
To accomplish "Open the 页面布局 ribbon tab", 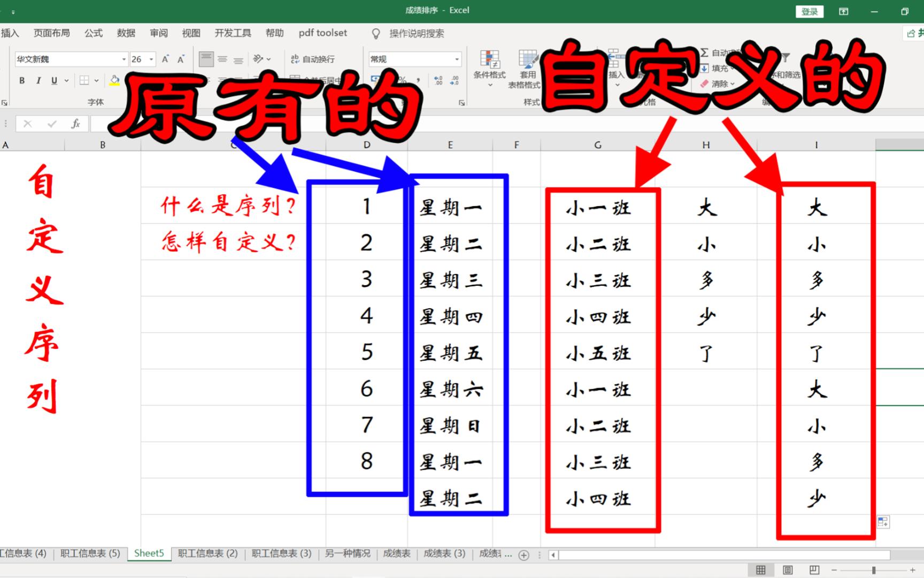I will coord(51,33).
